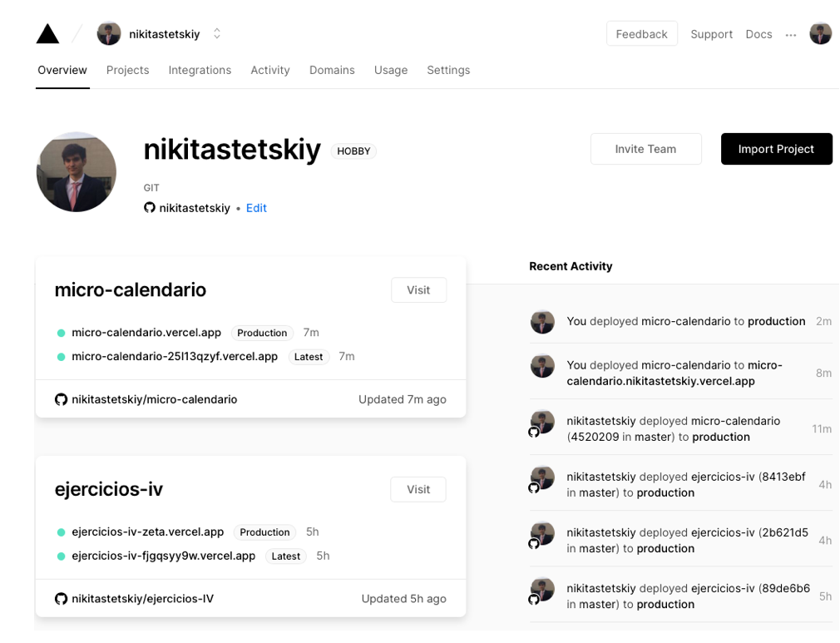Open the three-dot more menu
The width and height of the screenshot is (840, 643).
[x=791, y=35]
